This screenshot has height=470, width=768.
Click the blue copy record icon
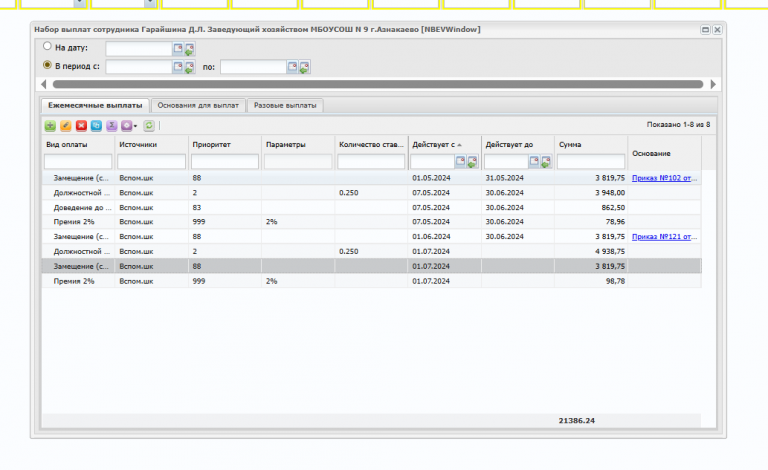point(96,126)
